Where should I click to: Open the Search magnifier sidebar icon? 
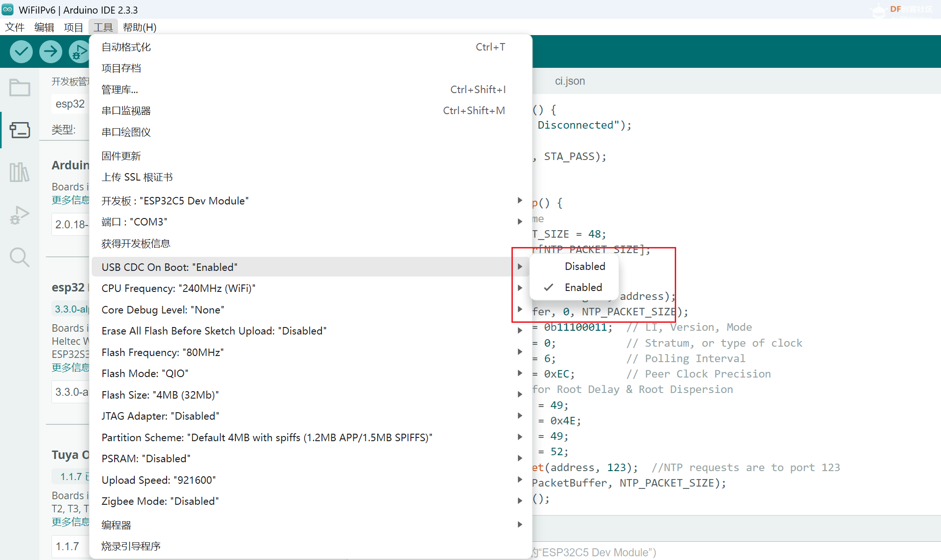[x=20, y=257]
